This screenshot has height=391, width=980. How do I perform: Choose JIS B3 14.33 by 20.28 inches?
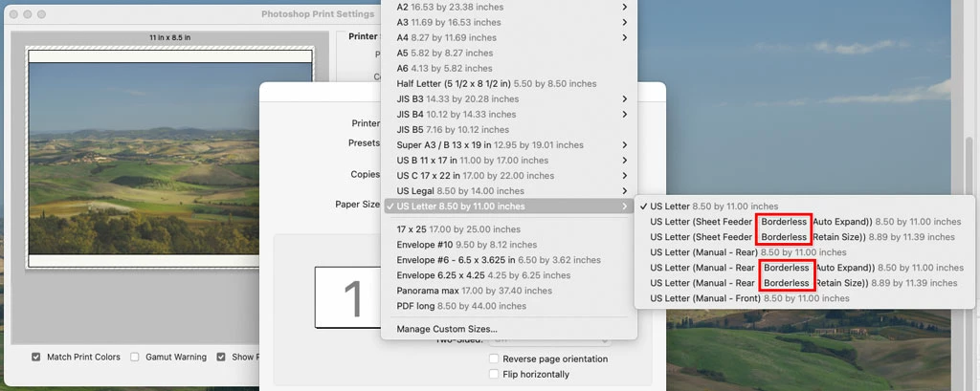[x=509, y=98]
